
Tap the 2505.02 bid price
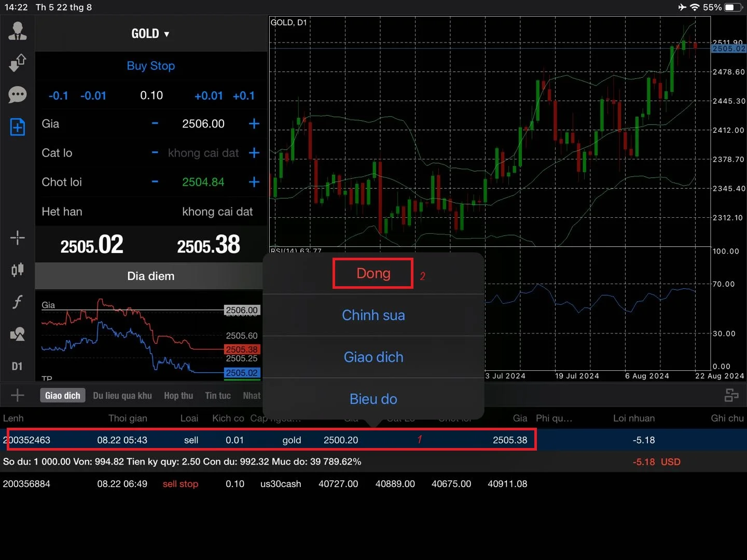(x=92, y=245)
